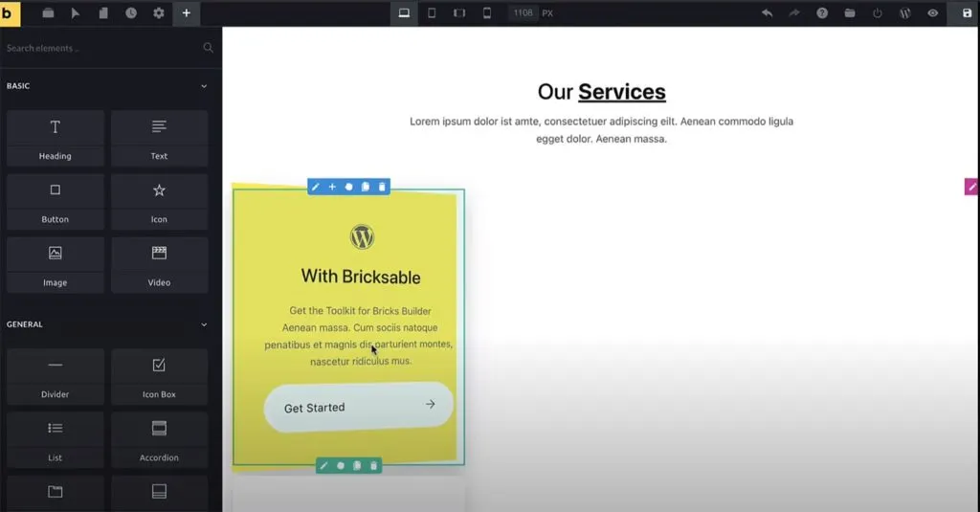Click pink pencil tab at right edge
980x512 pixels.
point(972,187)
